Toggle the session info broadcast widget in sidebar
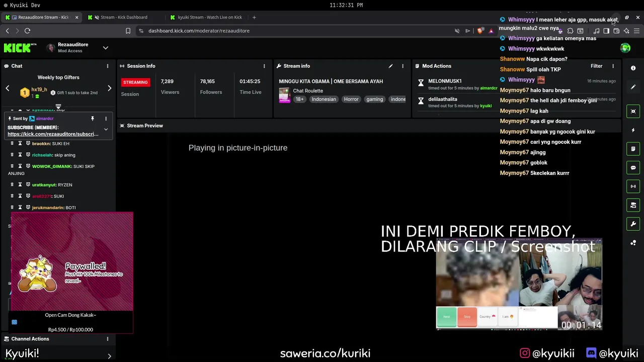 633,186
